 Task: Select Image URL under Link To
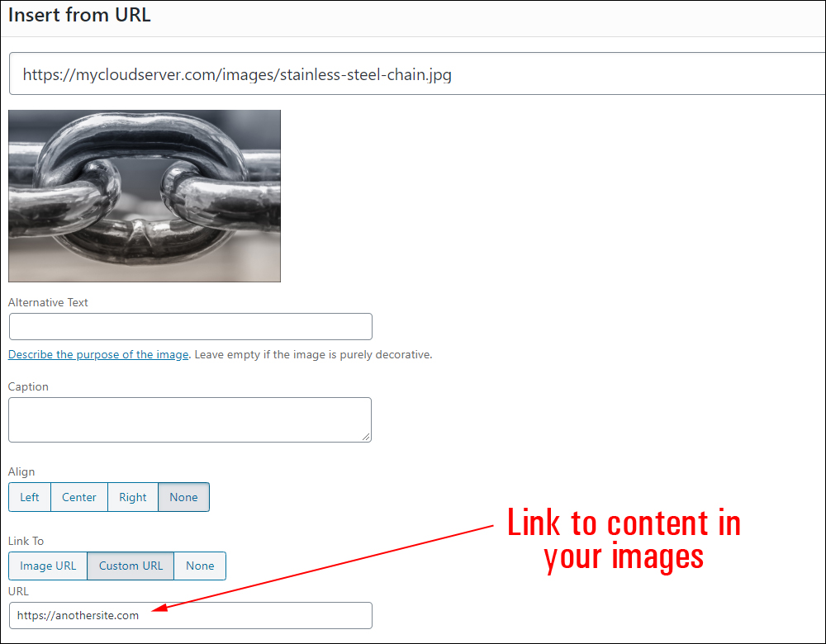48,566
